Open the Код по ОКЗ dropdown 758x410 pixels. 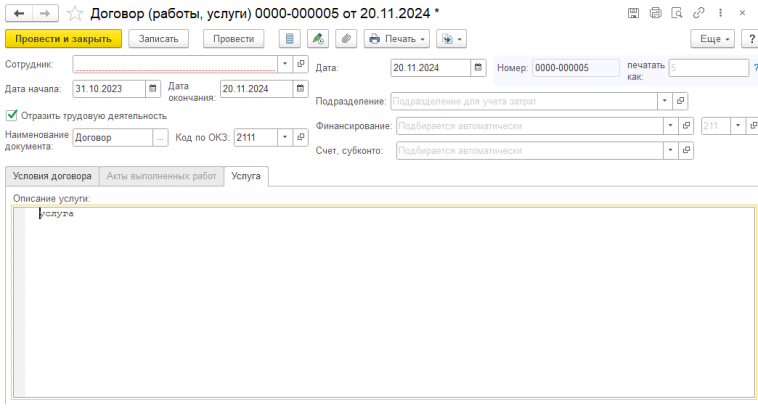click(285, 138)
